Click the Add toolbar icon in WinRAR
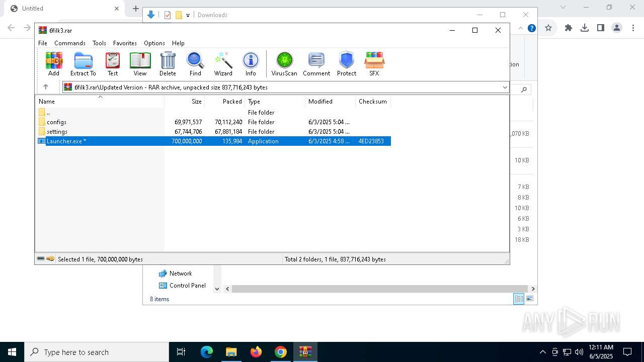Image resolution: width=644 pixels, height=362 pixels. tap(54, 64)
